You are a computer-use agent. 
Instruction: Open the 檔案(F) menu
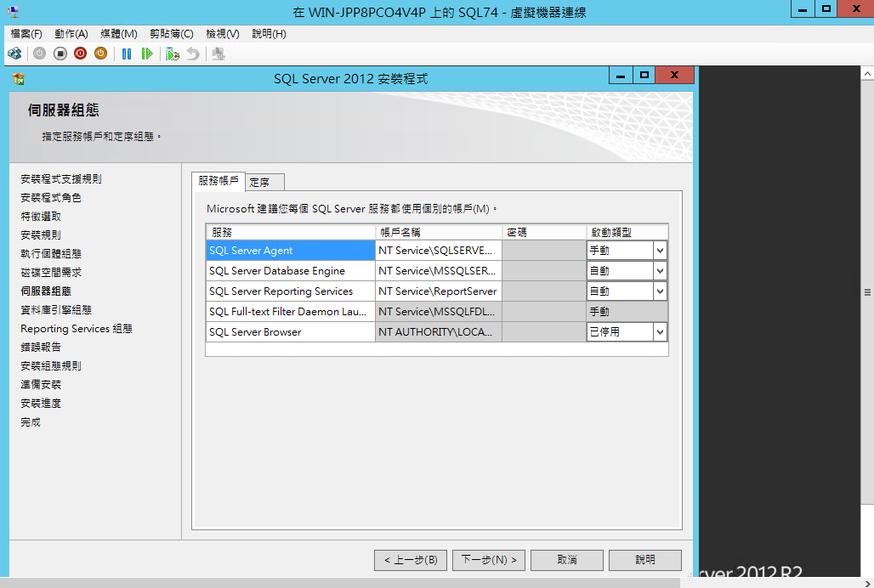click(x=26, y=34)
